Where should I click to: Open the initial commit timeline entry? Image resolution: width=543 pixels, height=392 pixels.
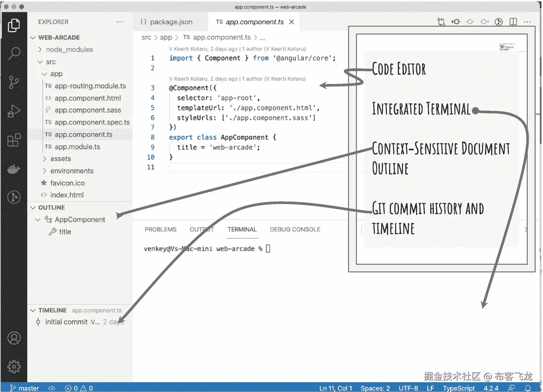pyautogui.click(x=80, y=322)
